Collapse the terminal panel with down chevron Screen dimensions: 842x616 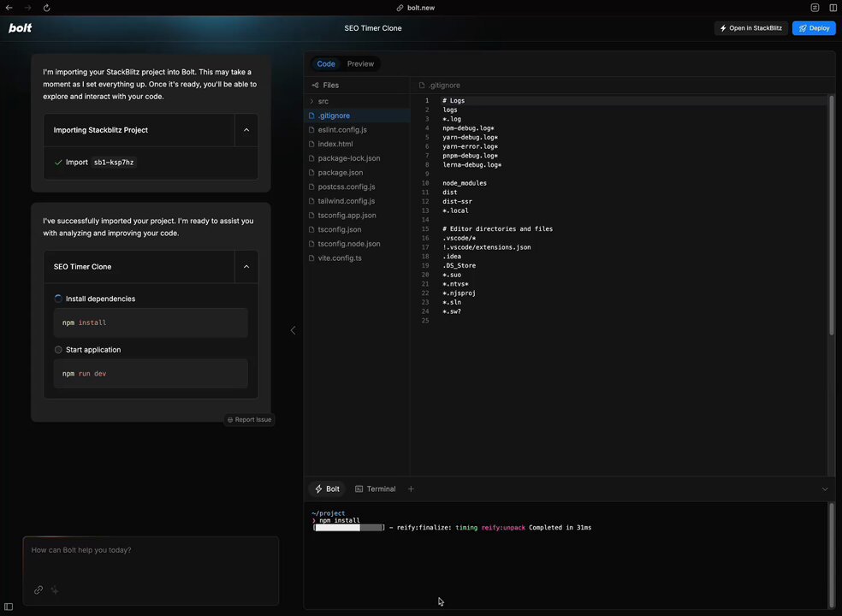click(x=825, y=489)
